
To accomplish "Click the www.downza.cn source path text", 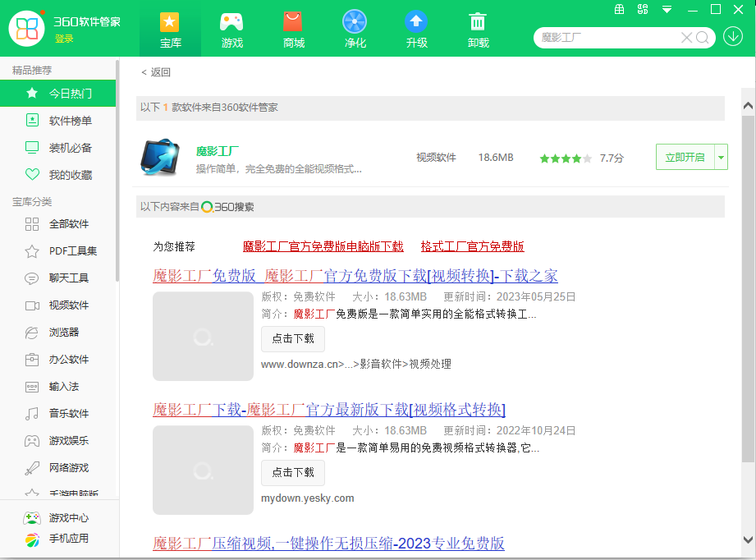I will pyautogui.click(x=355, y=365).
